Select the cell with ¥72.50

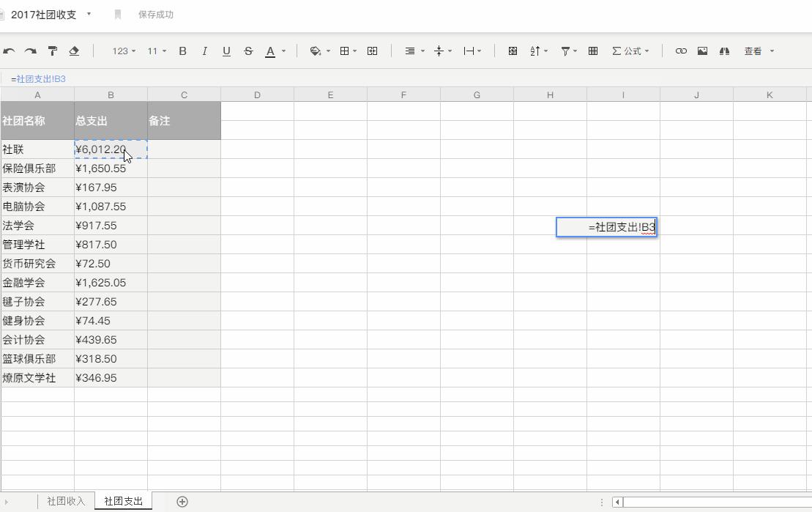click(x=111, y=263)
